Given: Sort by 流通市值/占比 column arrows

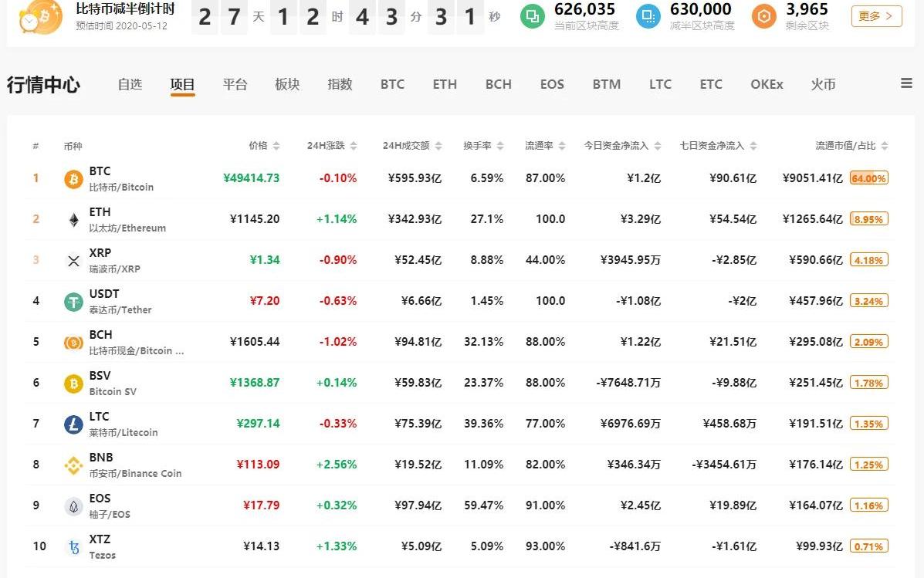Looking at the screenshot, I should click(x=885, y=146).
